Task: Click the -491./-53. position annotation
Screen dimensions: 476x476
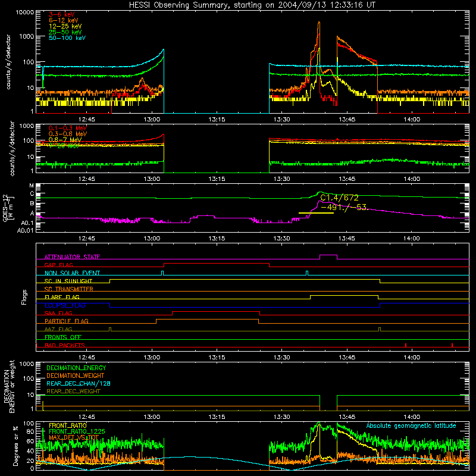Action: click(x=345, y=207)
